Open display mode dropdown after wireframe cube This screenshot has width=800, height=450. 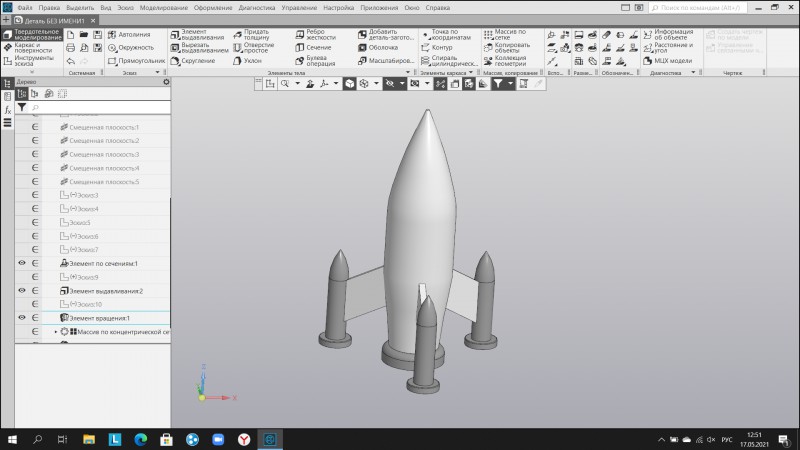[376, 84]
